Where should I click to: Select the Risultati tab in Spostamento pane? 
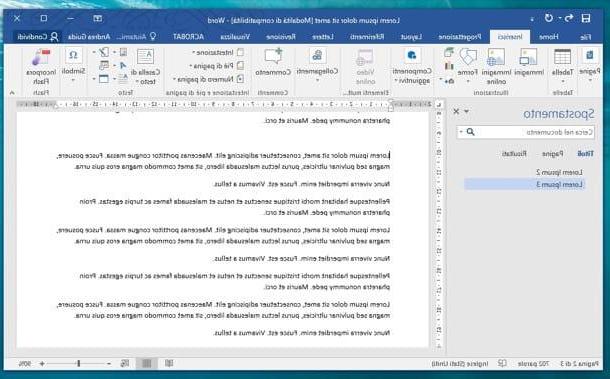coord(514,154)
